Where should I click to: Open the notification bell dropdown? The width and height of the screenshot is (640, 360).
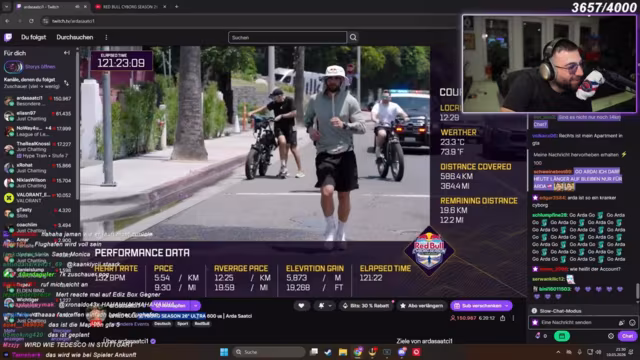click(324, 306)
